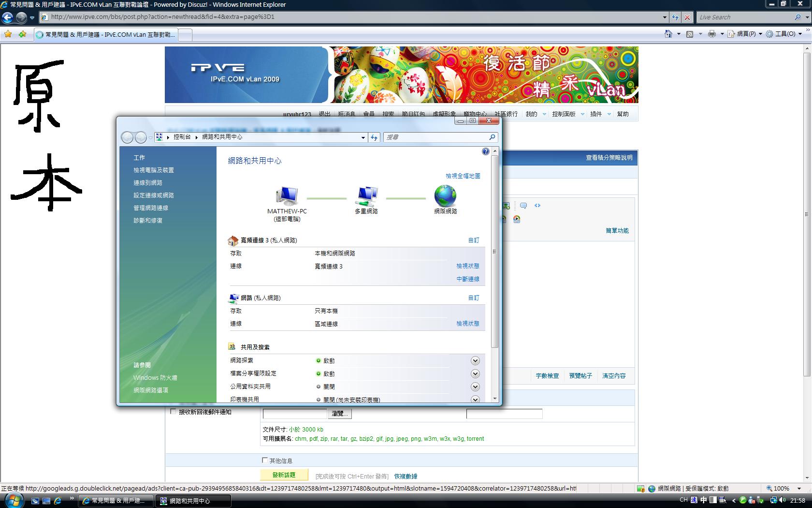Refresh the Internet Explorer page
Viewport: 812px width, 508px height.
(675, 17)
